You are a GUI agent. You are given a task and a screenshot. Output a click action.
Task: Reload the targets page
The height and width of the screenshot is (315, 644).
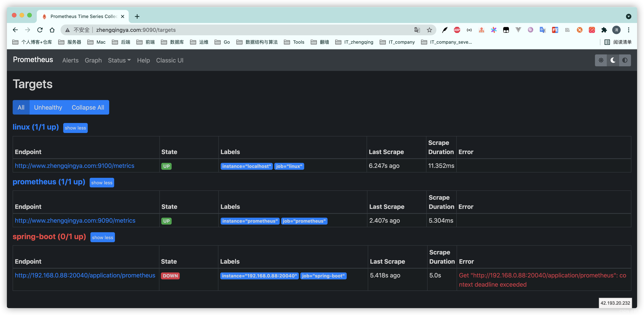[x=40, y=30]
